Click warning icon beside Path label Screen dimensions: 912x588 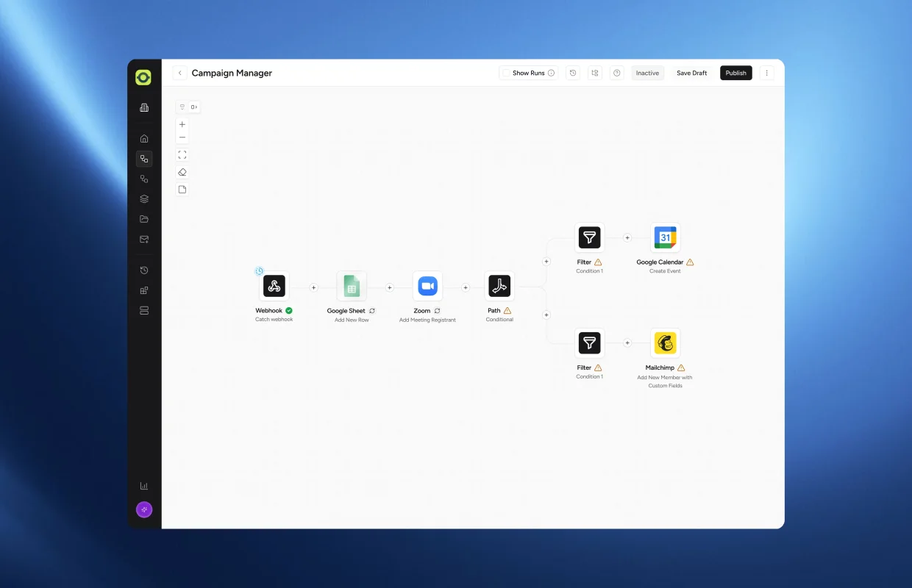(507, 311)
